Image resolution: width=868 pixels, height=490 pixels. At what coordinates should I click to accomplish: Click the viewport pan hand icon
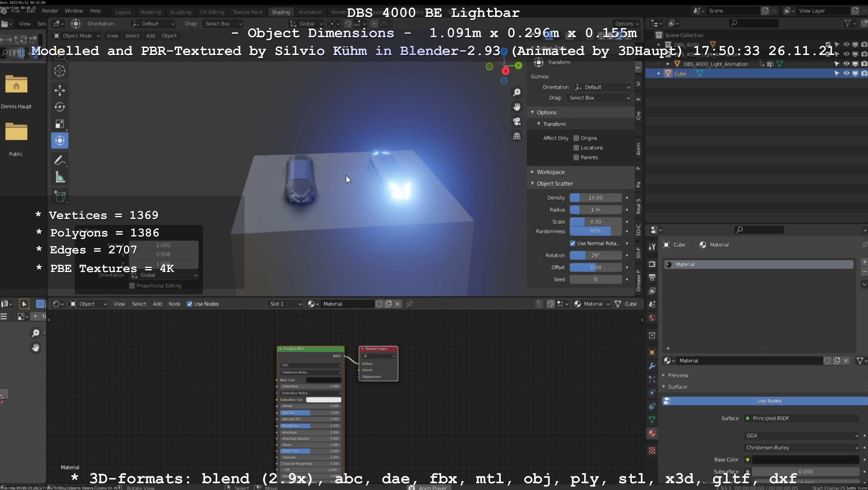coord(516,107)
